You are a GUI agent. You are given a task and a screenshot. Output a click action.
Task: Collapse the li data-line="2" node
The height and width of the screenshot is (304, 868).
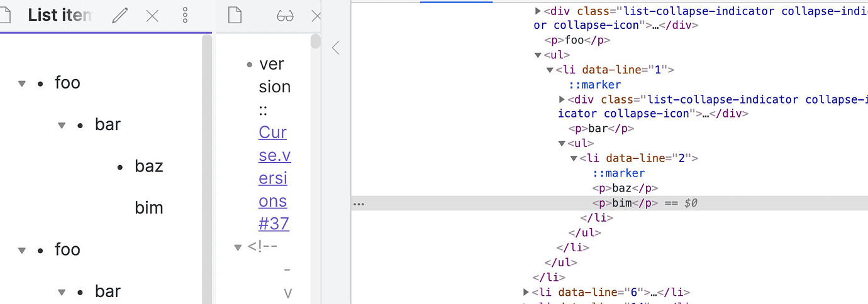(x=574, y=158)
